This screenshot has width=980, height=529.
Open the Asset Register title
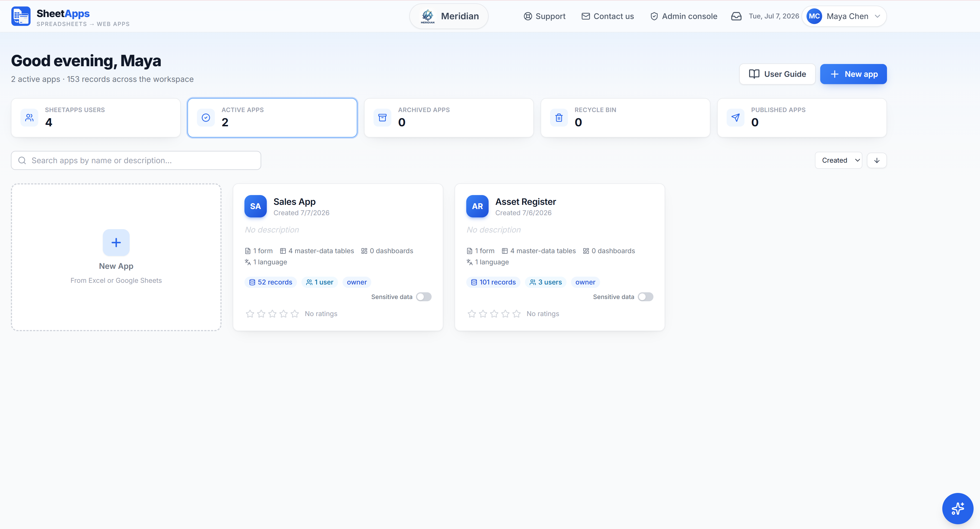(525, 202)
